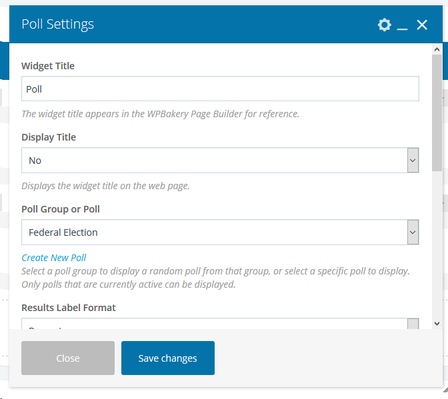448x399 pixels.
Task: Click hint 'Only polls that are currently active'
Action: (128, 285)
